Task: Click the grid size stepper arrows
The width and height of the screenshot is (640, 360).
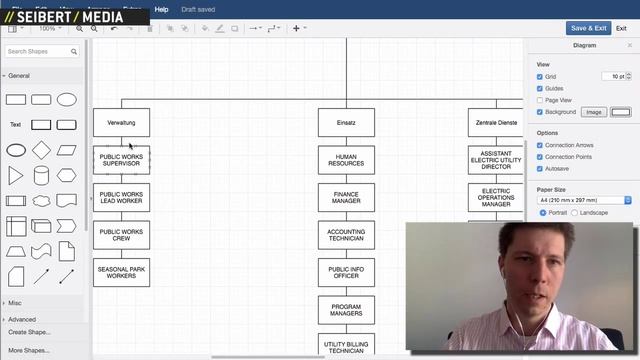Action: (629, 76)
